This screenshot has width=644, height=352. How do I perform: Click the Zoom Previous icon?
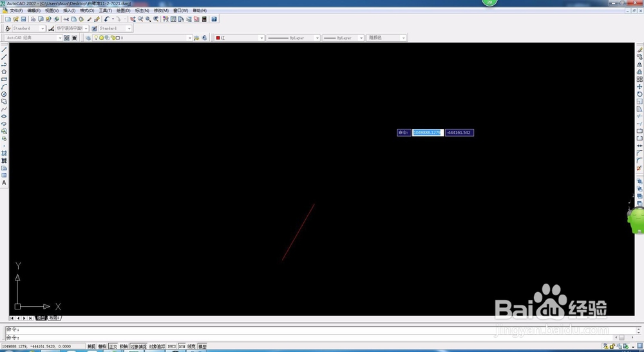click(x=156, y=19)
